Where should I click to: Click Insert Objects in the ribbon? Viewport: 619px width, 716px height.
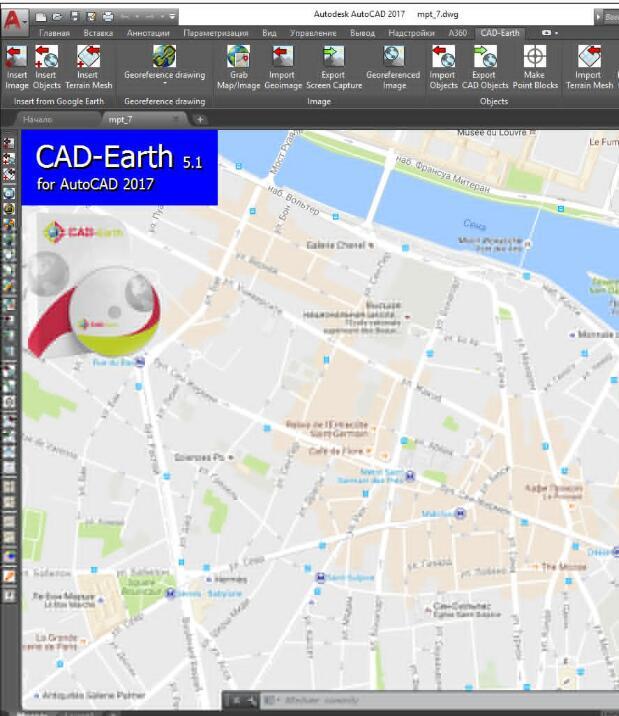47,67
